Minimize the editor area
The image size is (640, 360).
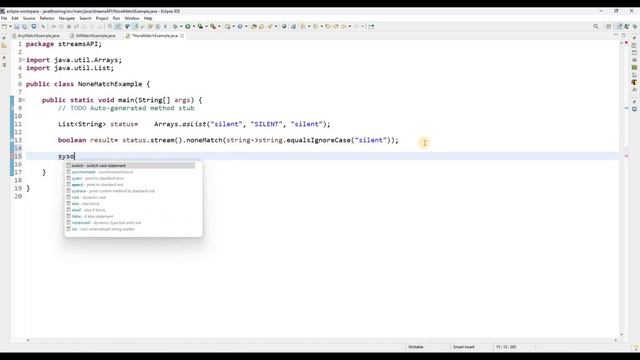click(x=616, y=36)
